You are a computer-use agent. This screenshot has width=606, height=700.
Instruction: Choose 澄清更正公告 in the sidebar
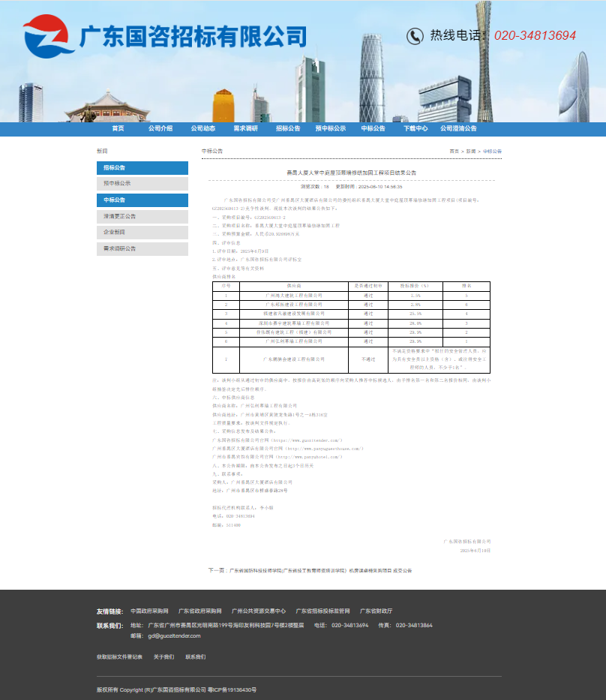click(x=142, y=216)
